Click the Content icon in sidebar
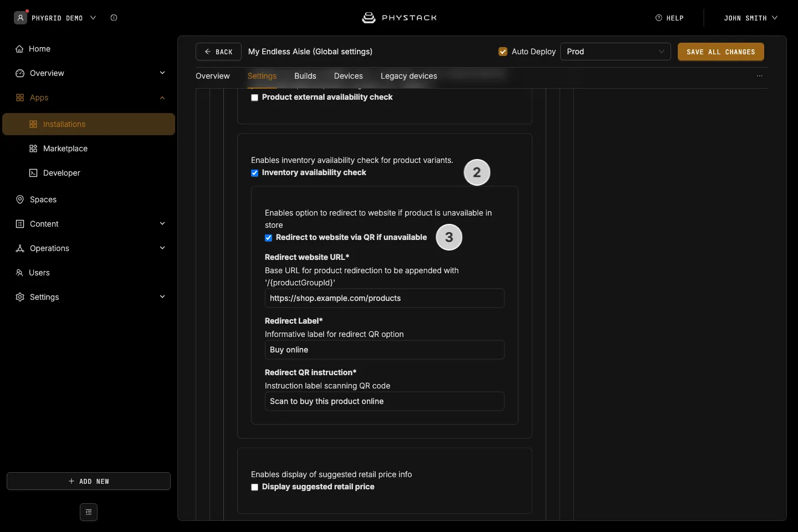This screenshot has width=798, height=532. pyautogui.click(x=20, y=224)
